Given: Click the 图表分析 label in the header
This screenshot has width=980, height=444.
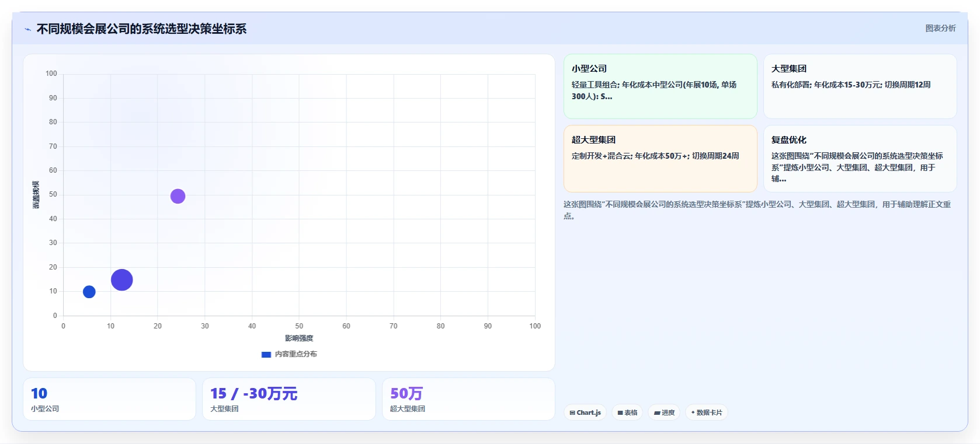Looking at the screenshot, I should [940, 28].
